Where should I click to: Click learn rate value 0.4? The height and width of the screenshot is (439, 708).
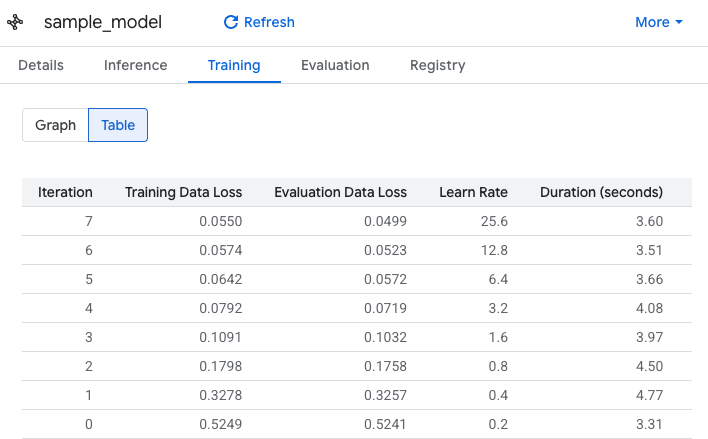pyautogui.click(x=498, y=395)
